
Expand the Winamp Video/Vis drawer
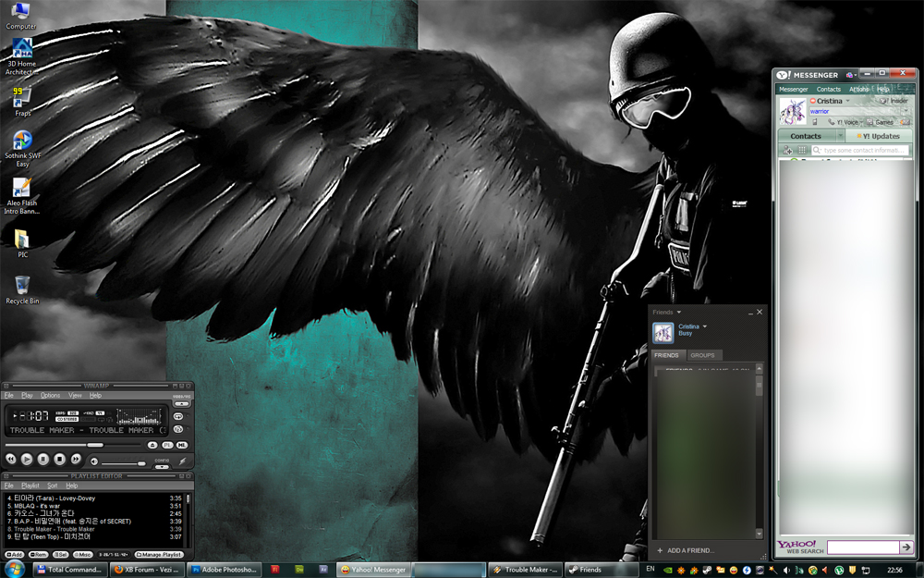point(181,404)
